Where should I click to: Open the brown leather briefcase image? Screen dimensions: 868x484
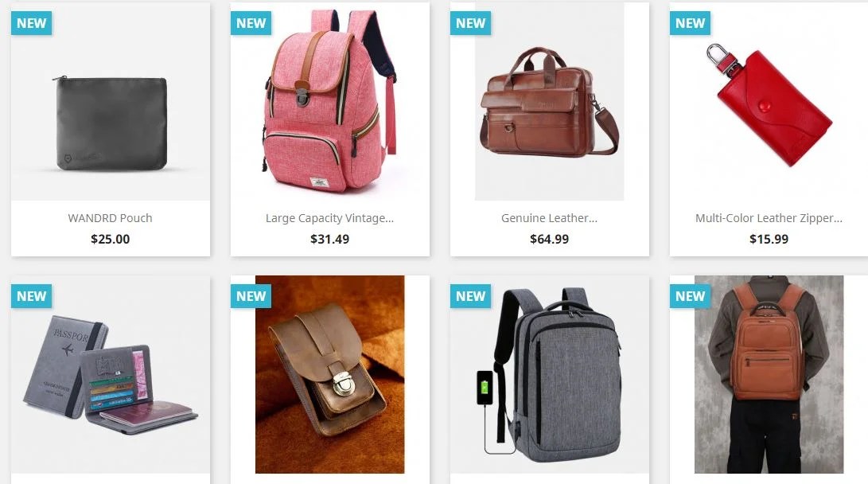coord(549,101)
